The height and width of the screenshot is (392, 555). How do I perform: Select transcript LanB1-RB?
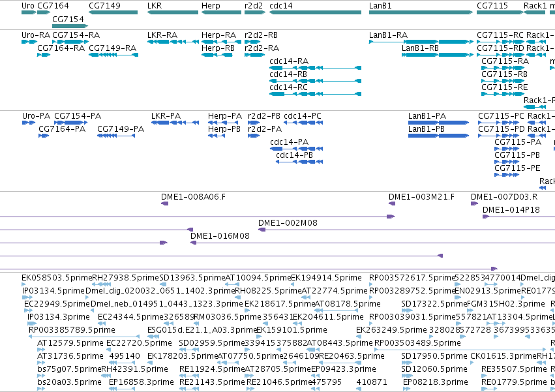(x=438, y=55)
